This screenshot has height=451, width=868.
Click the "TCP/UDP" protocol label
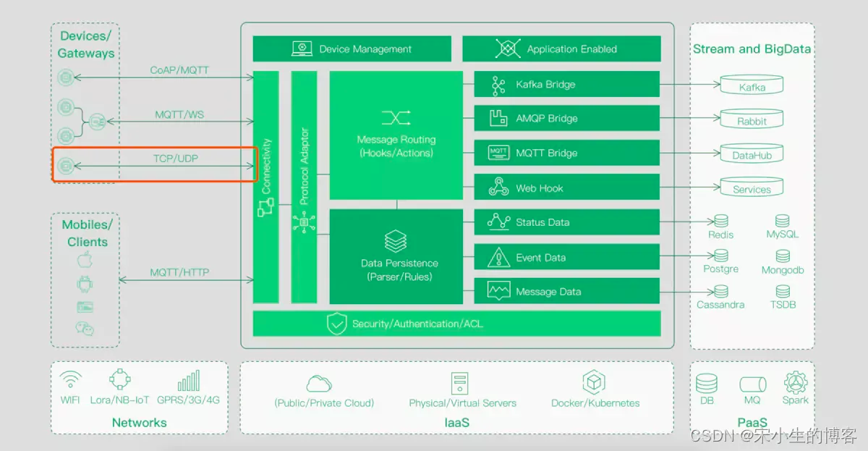(174, 158)
